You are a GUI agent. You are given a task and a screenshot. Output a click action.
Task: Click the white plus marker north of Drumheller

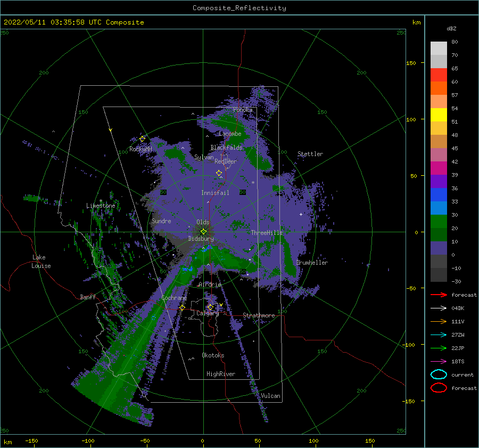coord(301,214)
